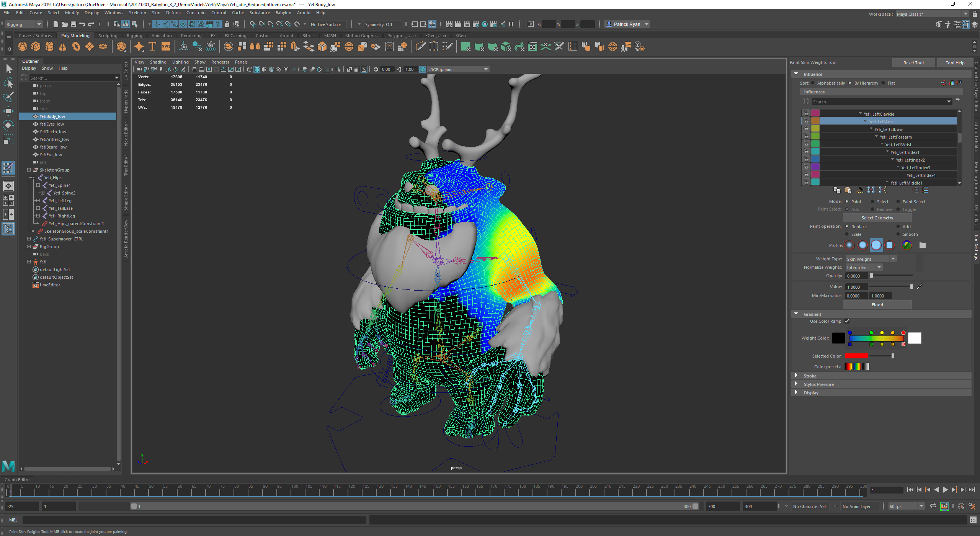Uncheck Use Color Ramp checkbox
980x536 pixels.
point(847,321)
